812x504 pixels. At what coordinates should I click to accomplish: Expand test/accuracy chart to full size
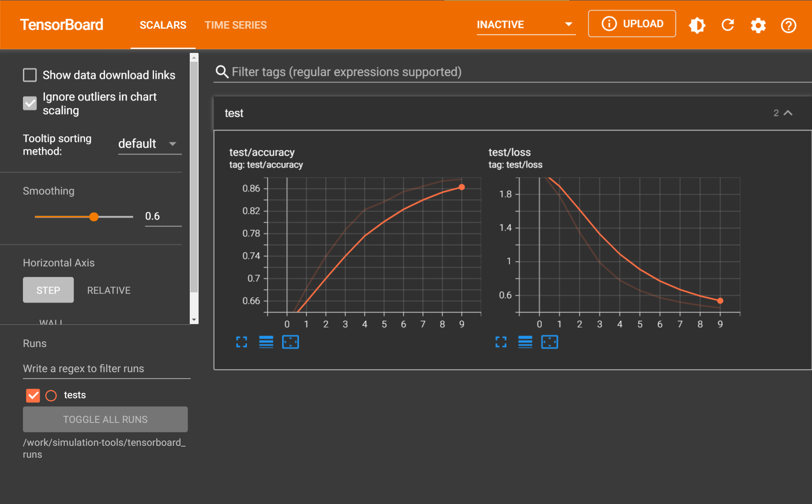pyautogui.click(x=241, y=342)
